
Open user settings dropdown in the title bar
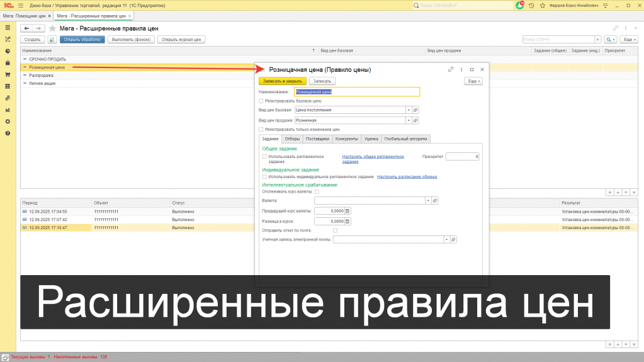tap(606, 5)
